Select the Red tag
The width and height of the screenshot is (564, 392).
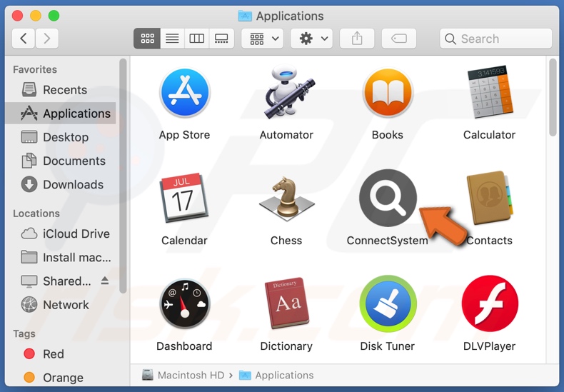(x=53, y=353)
